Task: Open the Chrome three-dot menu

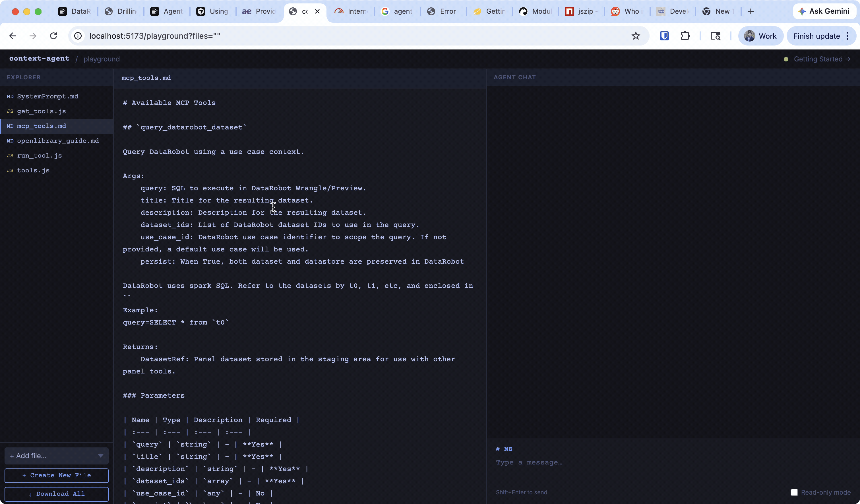Action: 848,36
